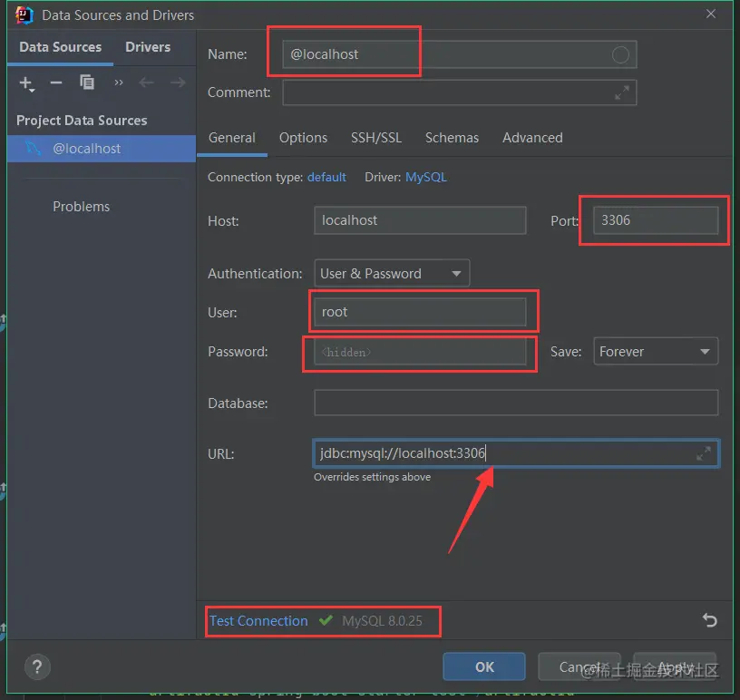Click the MySQL icon beside @localhost
The height and width of the screenshot is (700, 740).
tap(33, 149)
